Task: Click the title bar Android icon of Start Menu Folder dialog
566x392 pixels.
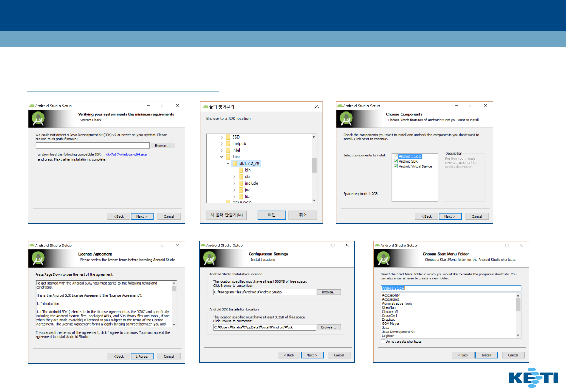Action: 377,245
